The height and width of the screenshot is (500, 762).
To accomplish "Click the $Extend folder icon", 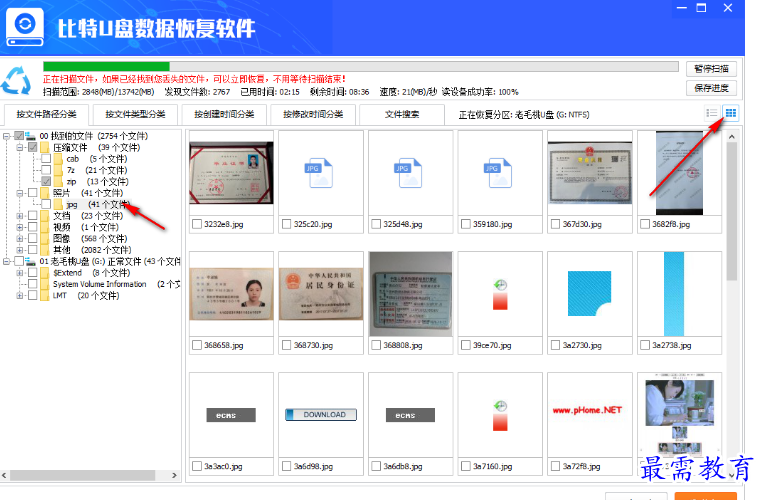I will [45, 273].
